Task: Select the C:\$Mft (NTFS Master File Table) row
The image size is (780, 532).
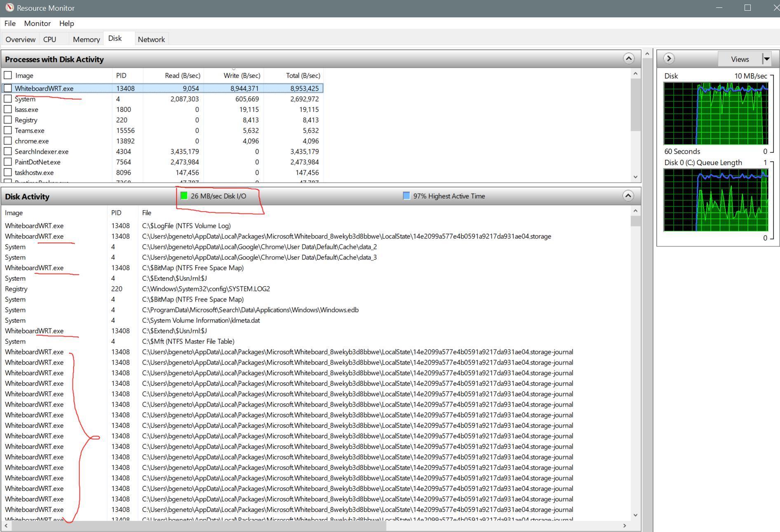Action: [x=316, y=341]
